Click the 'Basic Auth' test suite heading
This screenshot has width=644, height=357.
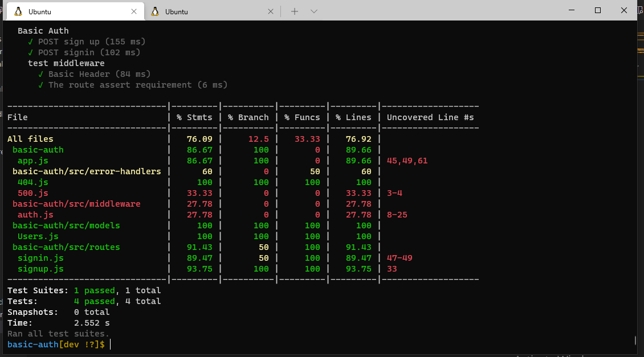tap(43, 31)
